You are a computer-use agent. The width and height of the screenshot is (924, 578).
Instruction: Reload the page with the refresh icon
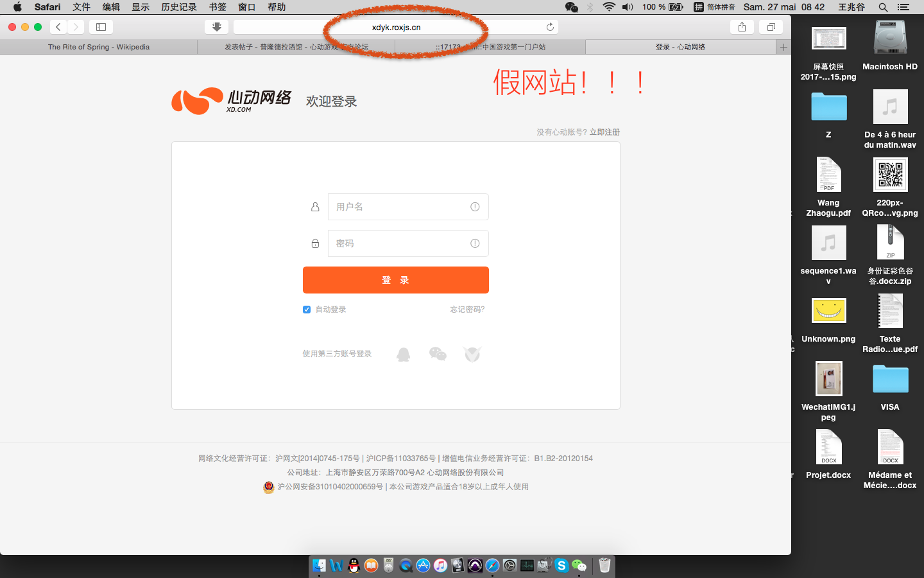pos(550,27)
